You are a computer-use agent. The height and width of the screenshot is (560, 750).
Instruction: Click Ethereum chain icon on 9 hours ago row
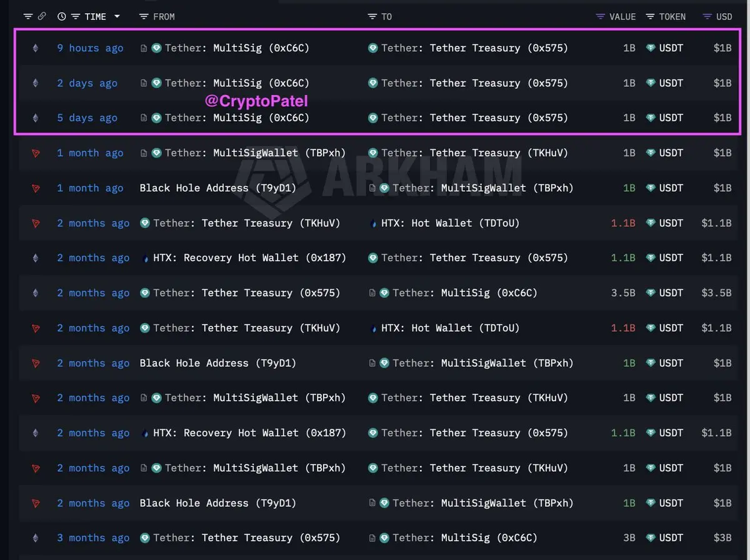click(35, 48)
